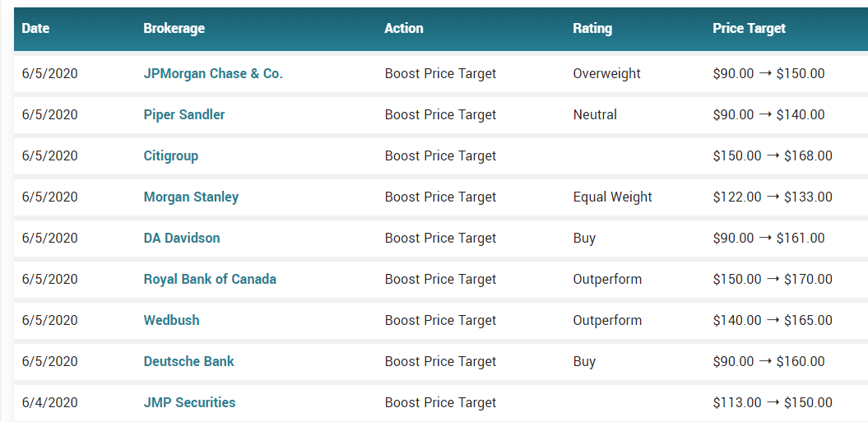Click the Equal Weight rating cell
Screen dimensions: 868x422
613,197
